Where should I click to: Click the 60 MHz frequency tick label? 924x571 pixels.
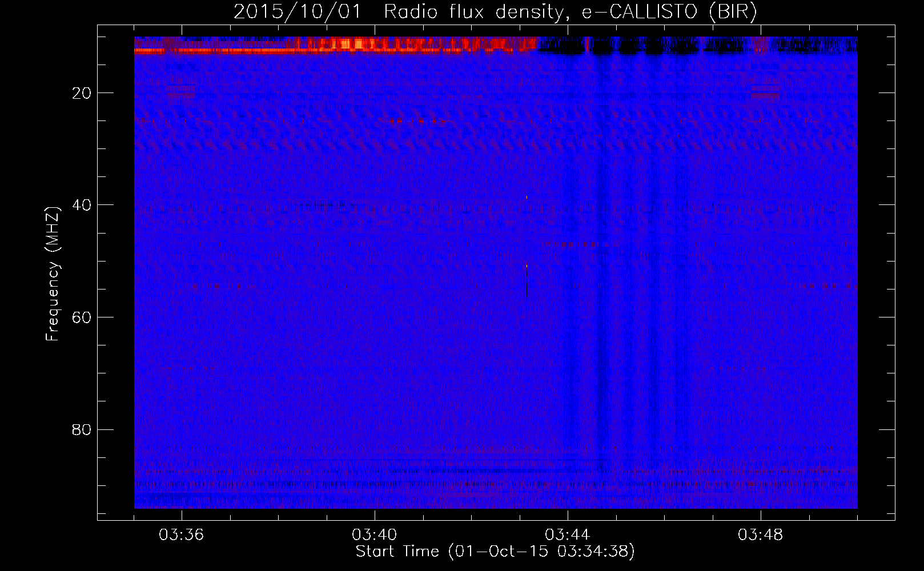(x=82, y=317)
